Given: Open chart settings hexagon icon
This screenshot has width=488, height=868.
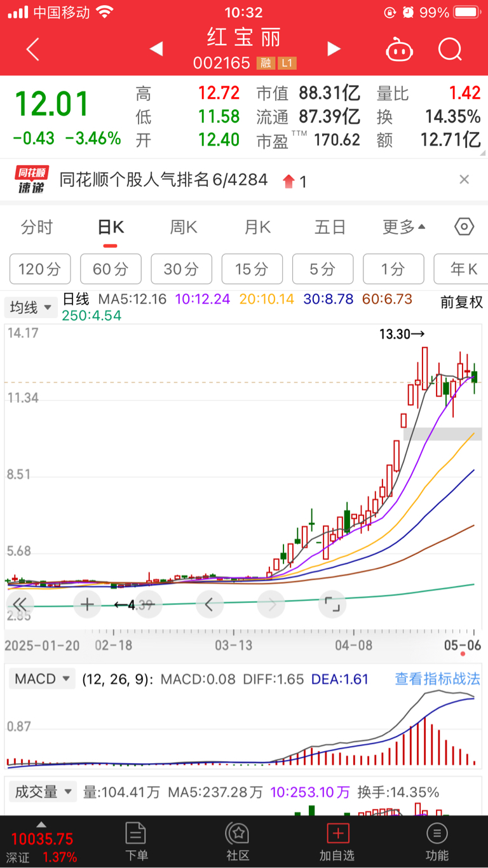Looking at the screenshot, I should (x=464, y=227).
